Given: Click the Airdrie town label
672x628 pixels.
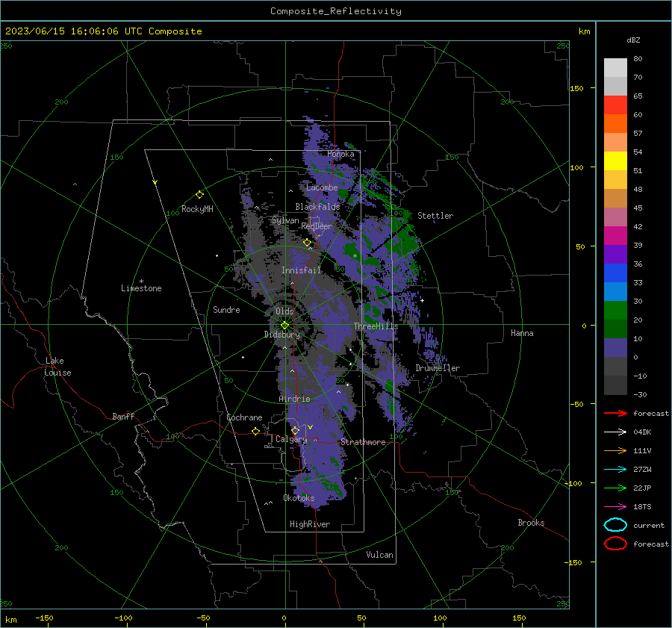Looking at the screenshot, I should pyautogui.click(x=294, y=399).
